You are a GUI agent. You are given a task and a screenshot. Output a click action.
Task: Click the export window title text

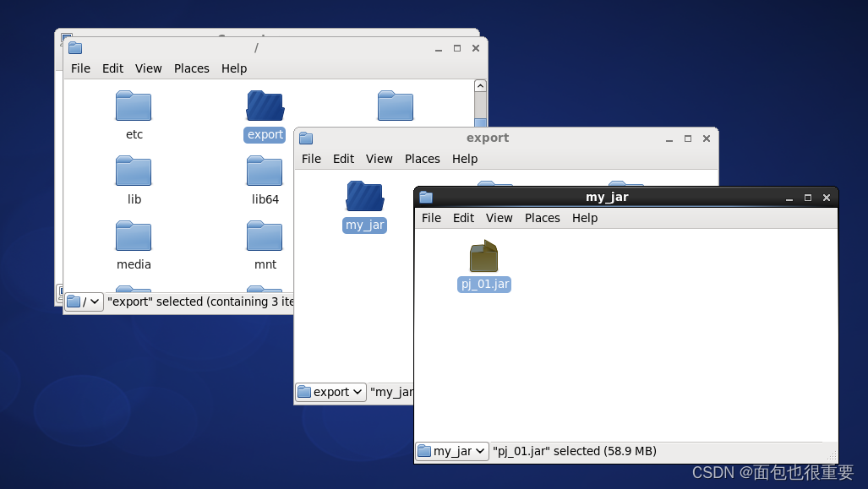(487, 139)
